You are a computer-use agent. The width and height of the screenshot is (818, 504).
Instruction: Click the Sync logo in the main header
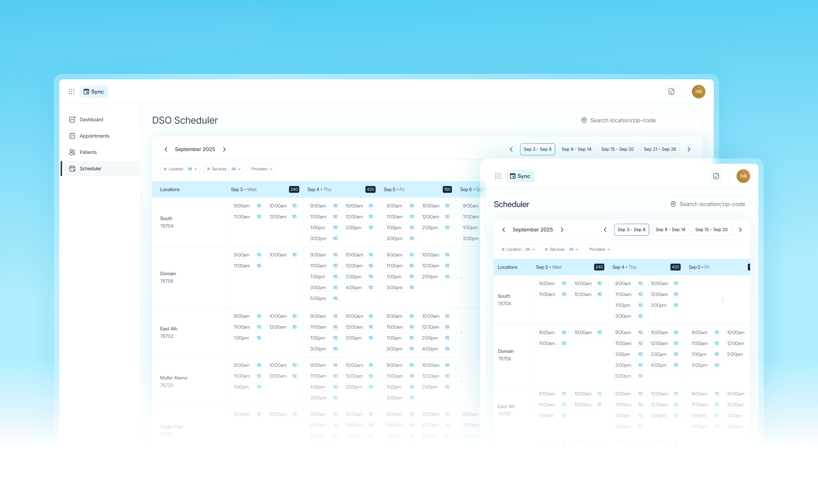(94, 92)
